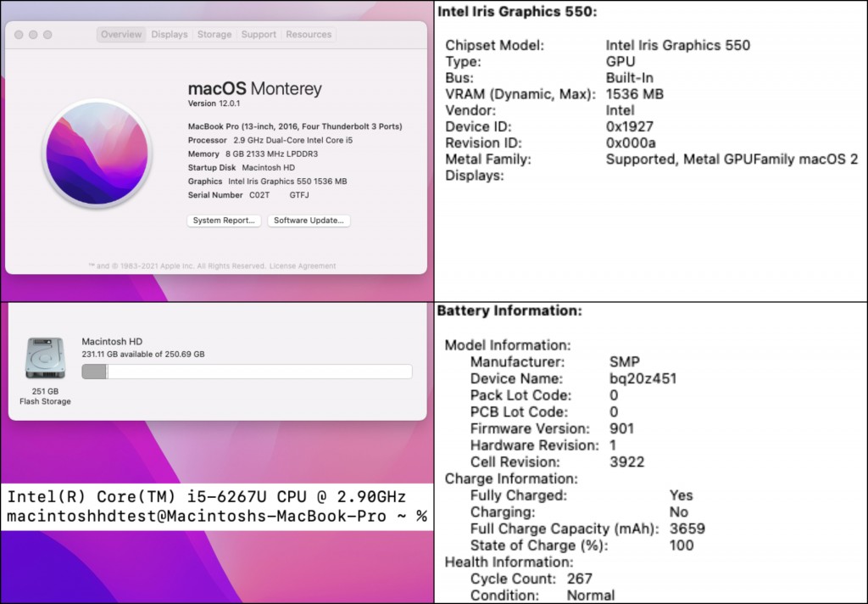This screenshot has width=868, height=604.
Task: Click the "Intel Iris Graphics 550:" heading
Action: tap(517, 12)
